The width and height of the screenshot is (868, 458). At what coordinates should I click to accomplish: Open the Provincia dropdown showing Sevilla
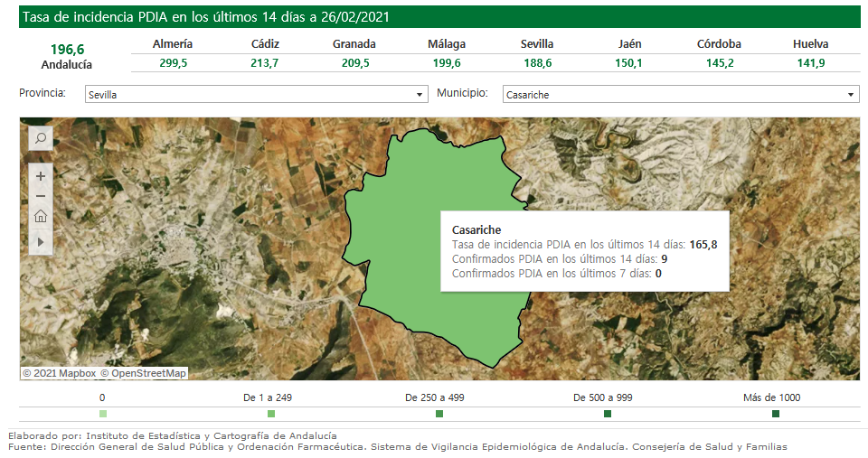(256, 95)
